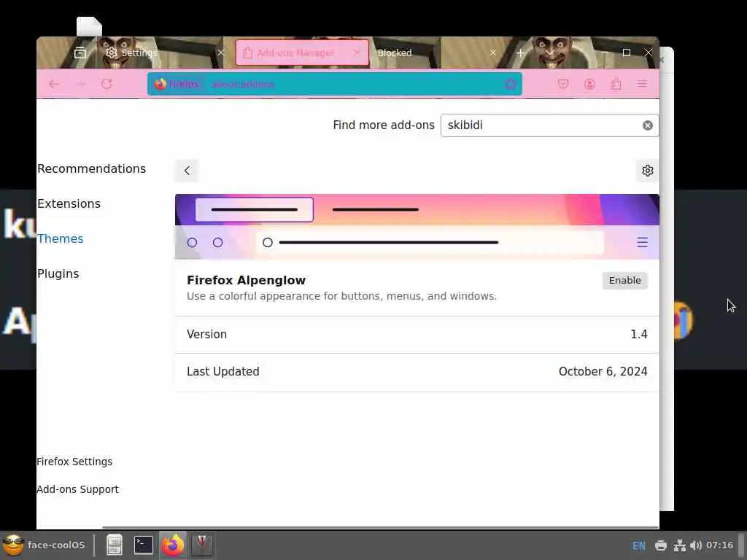The image size is (747, 560).
Task: Open a new tab with plus icon
Action: click(521, 52)
